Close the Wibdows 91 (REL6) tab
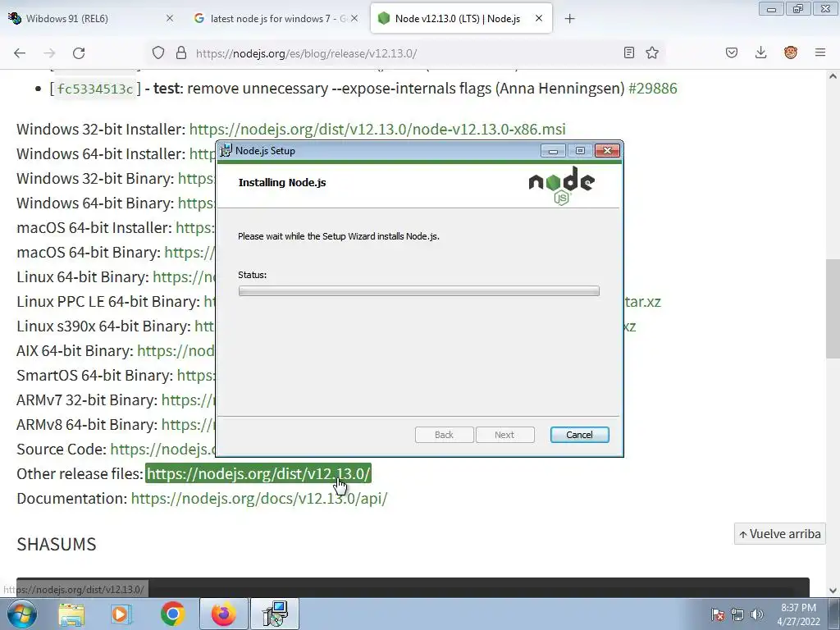Screen dimensions: 840x630 click(x=170, y=18)
